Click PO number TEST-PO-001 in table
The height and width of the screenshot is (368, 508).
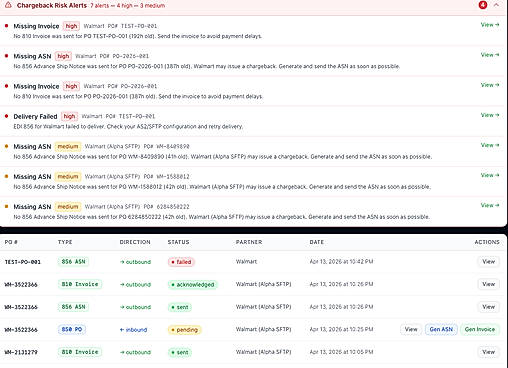23,262
